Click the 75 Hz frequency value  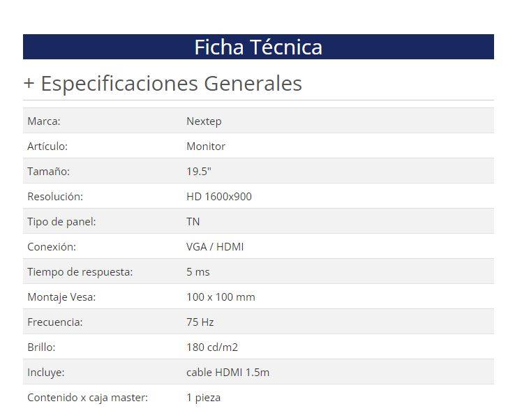coord(200,322)
